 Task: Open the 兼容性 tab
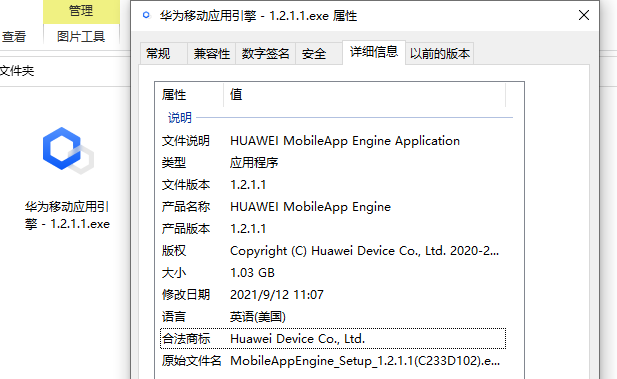pyautogui.click(x=211, y=54)
